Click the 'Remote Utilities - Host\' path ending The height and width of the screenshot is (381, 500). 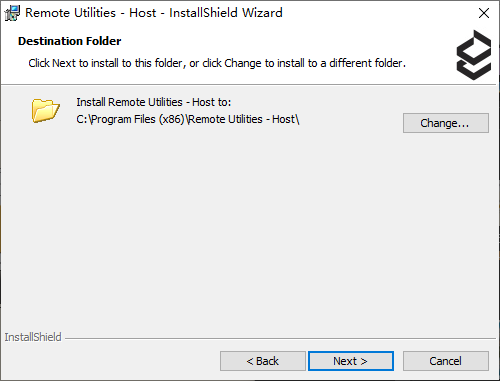[243, 119]
